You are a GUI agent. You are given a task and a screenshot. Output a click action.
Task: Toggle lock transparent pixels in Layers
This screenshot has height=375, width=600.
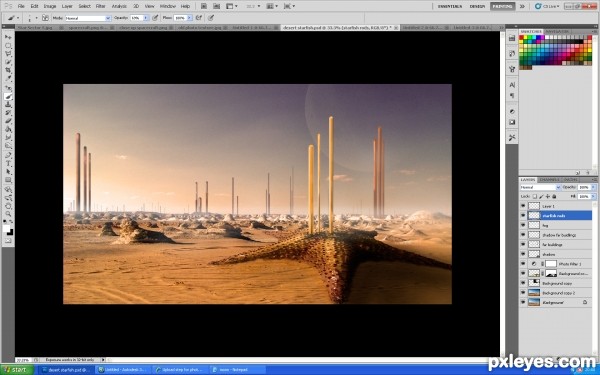[535, 196]
